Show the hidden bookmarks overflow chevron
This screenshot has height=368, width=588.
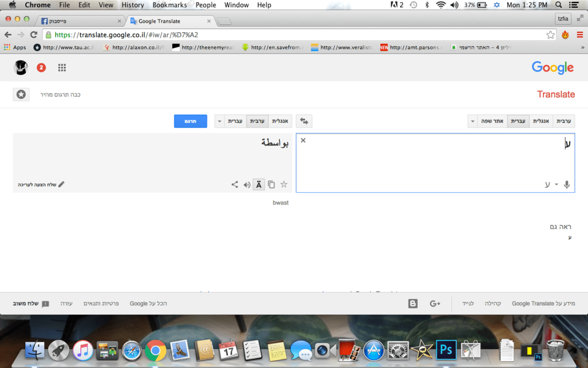coord(582,47)
